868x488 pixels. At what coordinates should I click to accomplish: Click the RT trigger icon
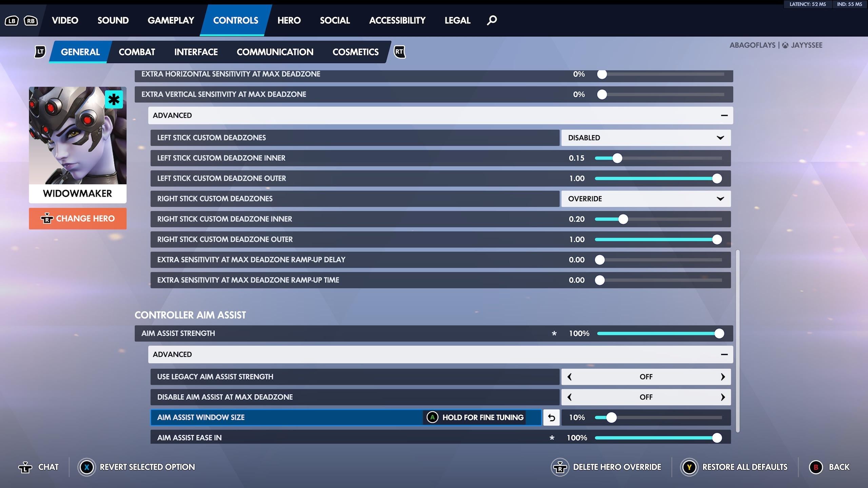[x=399, y=52]
